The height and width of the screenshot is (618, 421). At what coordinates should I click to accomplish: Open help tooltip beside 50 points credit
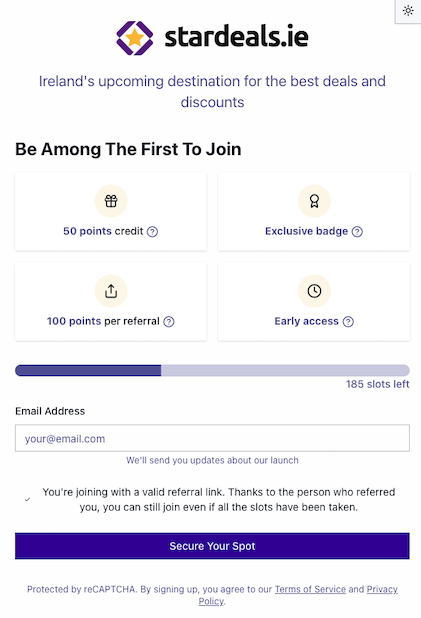click(x=153, y=231)
